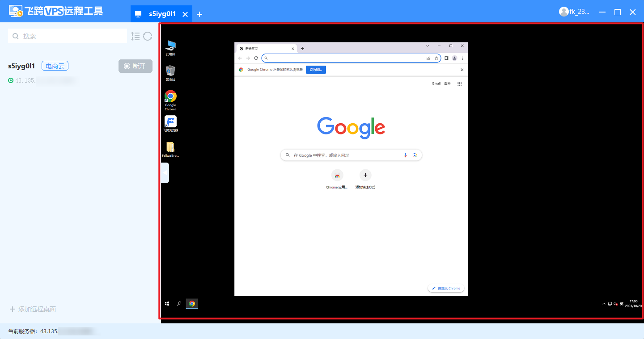The image size is (644, 339).
Task: Open the Windows Start menu
Action: pos(167,304)
